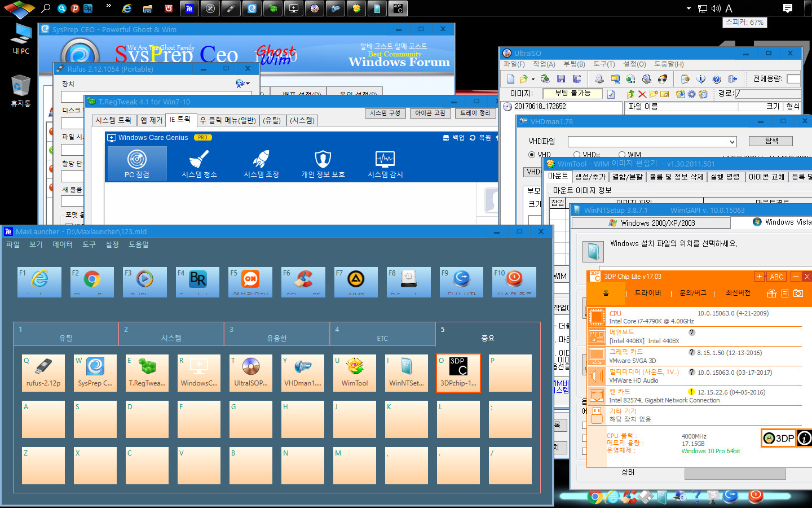Switch to the 시스템 tab in MaxLauncher
Viewport: 812px width, 508px height.
[171, 334]
